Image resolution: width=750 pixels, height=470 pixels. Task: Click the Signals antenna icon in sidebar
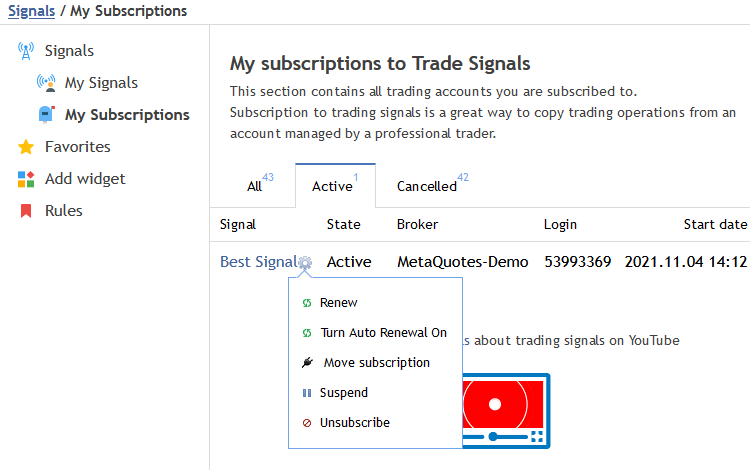point(26,51)
